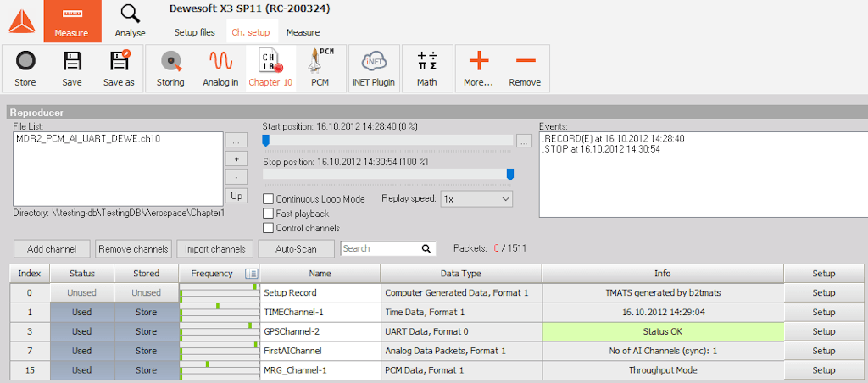Viewport: 868px width, 383px height.
Task: Open the PCM module
Action: (320, 68)
